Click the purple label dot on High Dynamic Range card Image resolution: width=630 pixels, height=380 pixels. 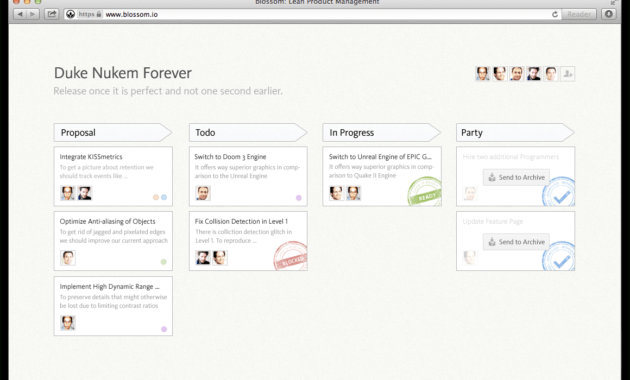click(x=164, y=329)
